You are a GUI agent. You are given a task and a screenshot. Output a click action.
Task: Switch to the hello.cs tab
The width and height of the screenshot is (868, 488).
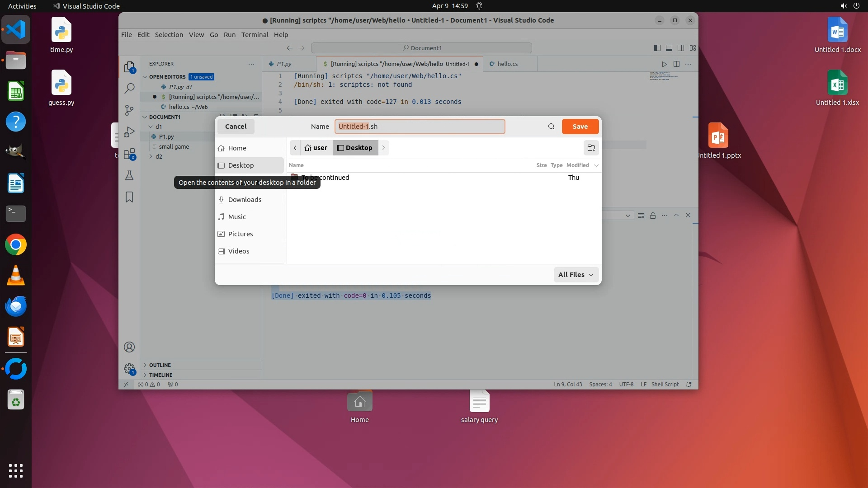(507, 64)
